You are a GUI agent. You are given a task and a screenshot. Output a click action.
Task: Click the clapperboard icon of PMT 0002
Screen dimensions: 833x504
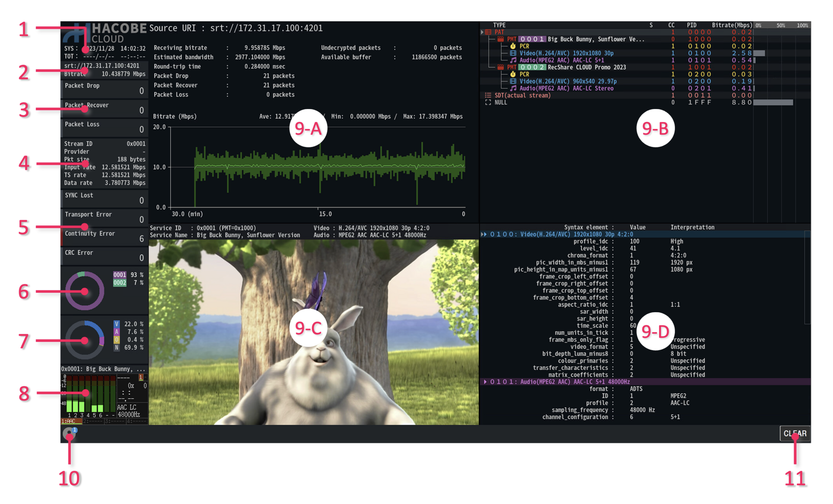click(500, 67)
